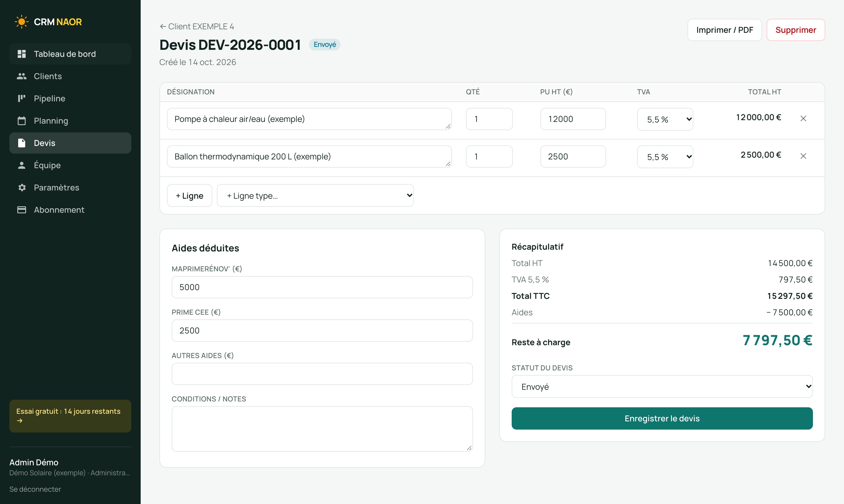This screenshot has height=504, width=844.
Task: Click the Pipeline board icon
Action: [x=22, y=98]
